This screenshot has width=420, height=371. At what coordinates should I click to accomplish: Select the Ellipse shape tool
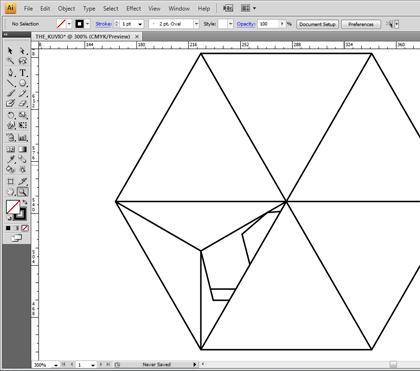[22, 83]
